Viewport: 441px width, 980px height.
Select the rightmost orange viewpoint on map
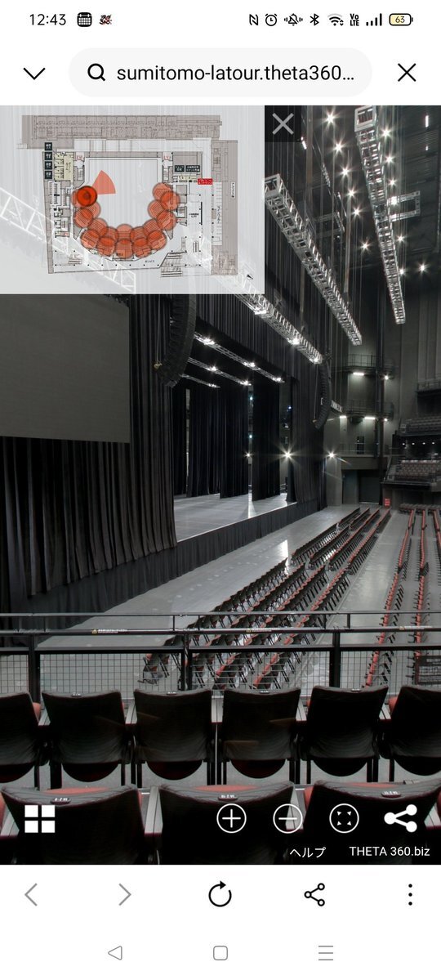click(171, 200)
